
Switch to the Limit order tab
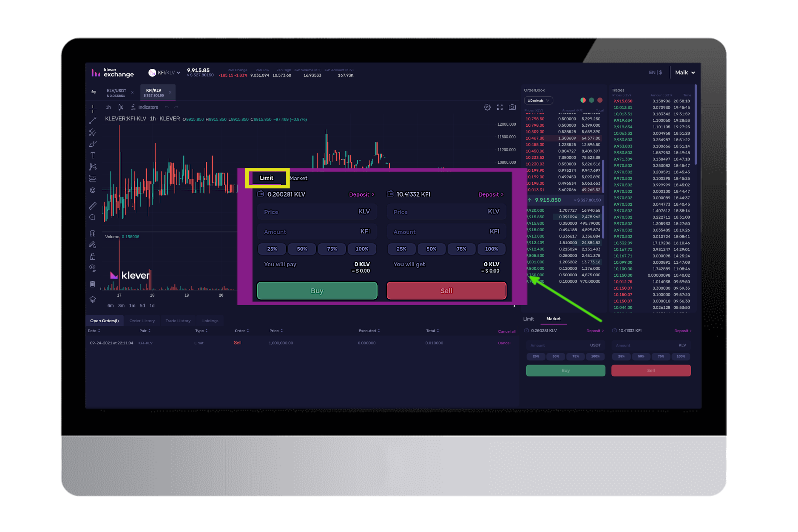click(x=265, y=178)
